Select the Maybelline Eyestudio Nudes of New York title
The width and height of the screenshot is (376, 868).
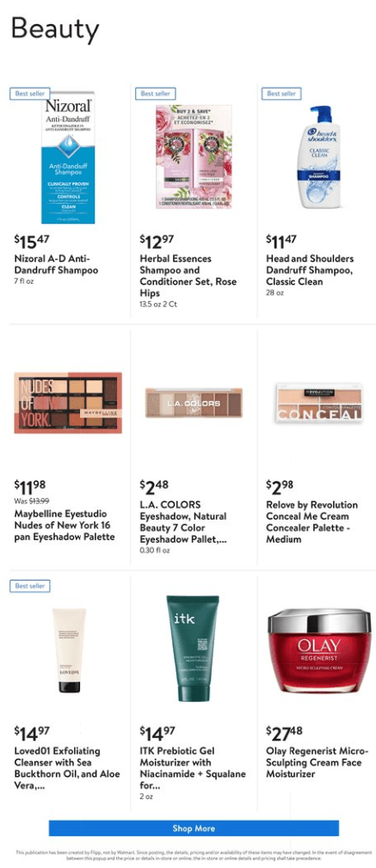(65, 526)
